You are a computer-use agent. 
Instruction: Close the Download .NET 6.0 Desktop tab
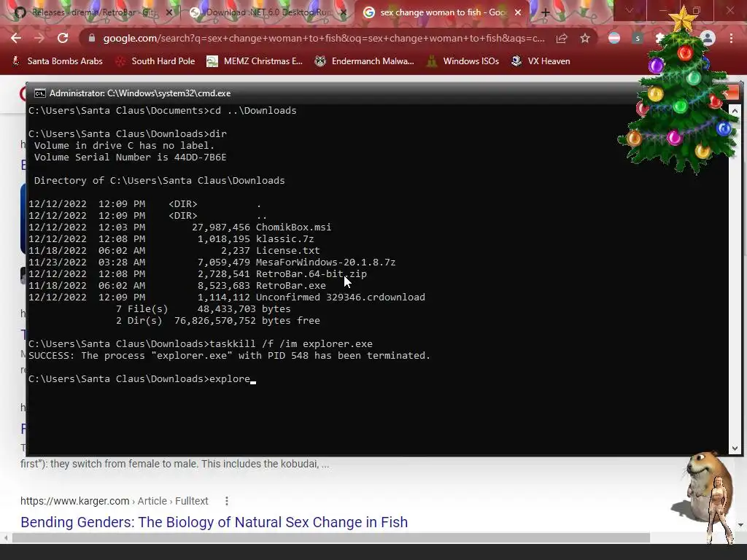point(343,12)
